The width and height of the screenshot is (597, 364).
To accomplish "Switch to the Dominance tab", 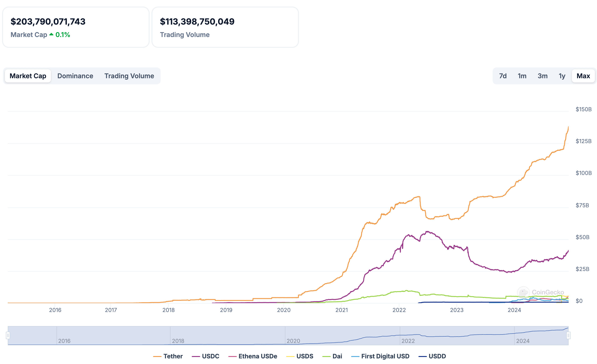I will 75,76.
